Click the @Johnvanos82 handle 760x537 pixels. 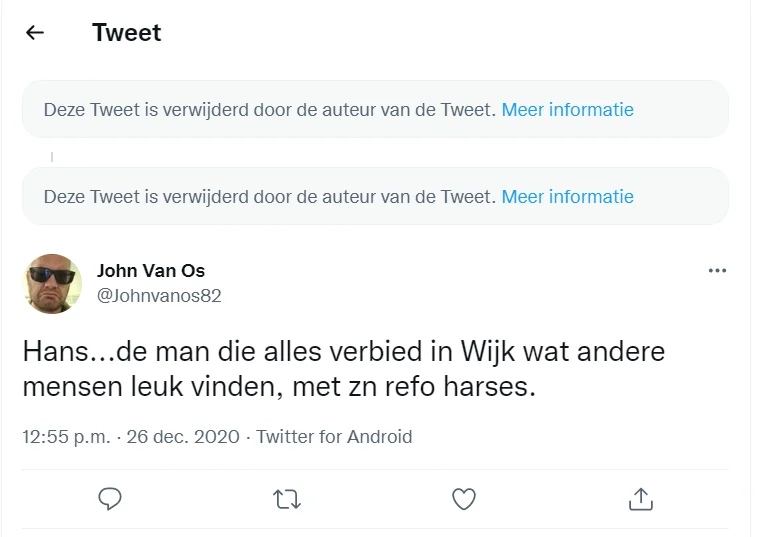click(159, 296)
